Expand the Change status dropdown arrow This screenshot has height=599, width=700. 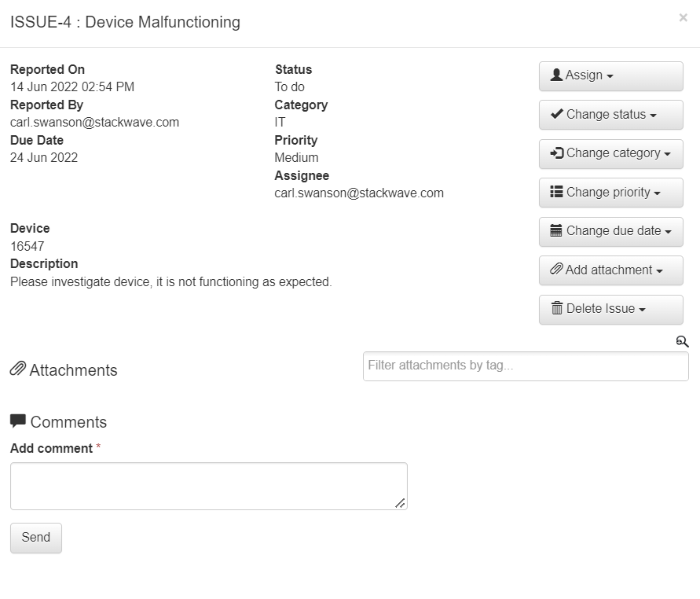coord(653,116)
